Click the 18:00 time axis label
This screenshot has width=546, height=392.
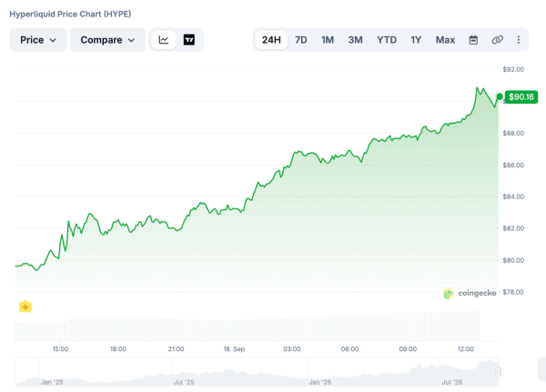pos(118,349)
